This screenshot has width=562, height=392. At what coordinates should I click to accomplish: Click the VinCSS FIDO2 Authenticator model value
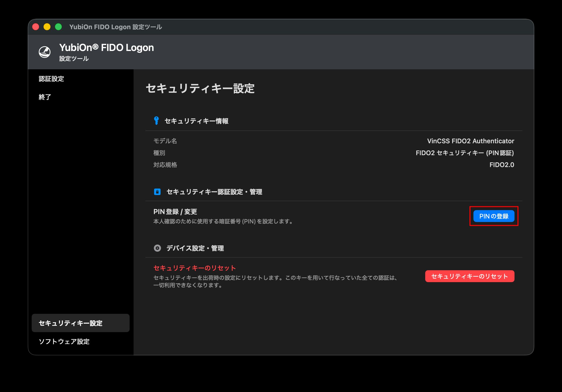tap(470, 141)
